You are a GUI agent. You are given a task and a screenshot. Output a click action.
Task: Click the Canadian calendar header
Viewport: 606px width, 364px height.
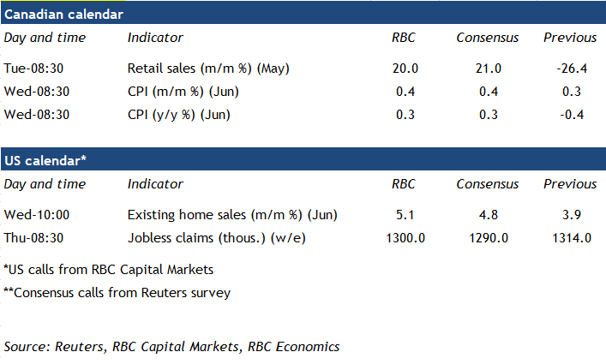(64, 15)
